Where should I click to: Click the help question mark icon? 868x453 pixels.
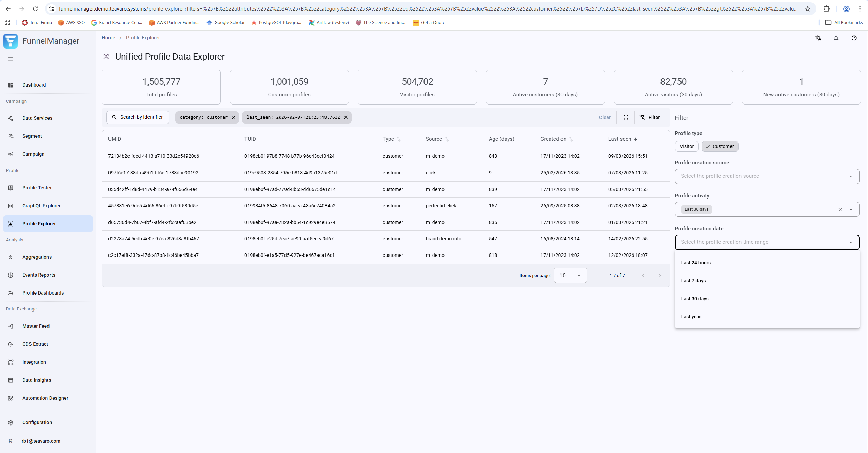tap(854, 38)
